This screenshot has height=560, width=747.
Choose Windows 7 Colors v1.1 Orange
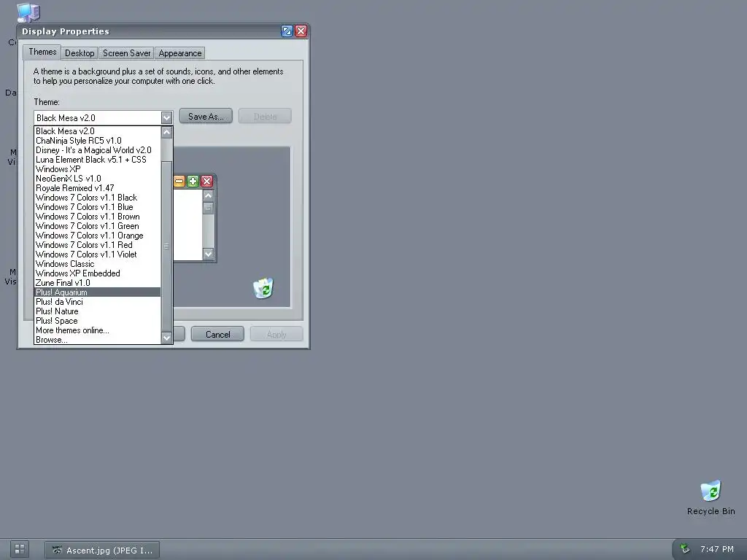98,236
